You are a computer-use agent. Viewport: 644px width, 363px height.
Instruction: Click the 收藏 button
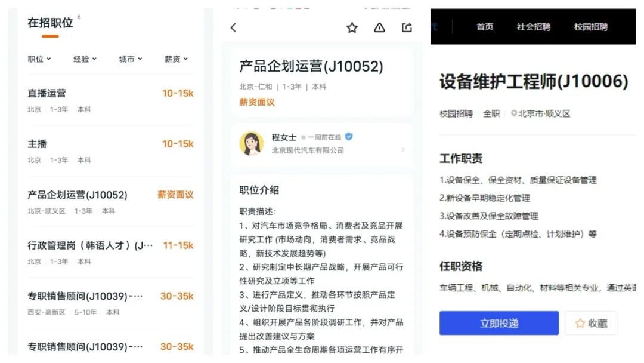pos(590,323)
